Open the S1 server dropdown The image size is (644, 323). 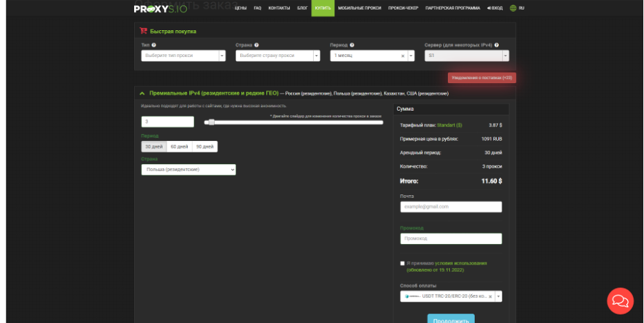[466, 56]
